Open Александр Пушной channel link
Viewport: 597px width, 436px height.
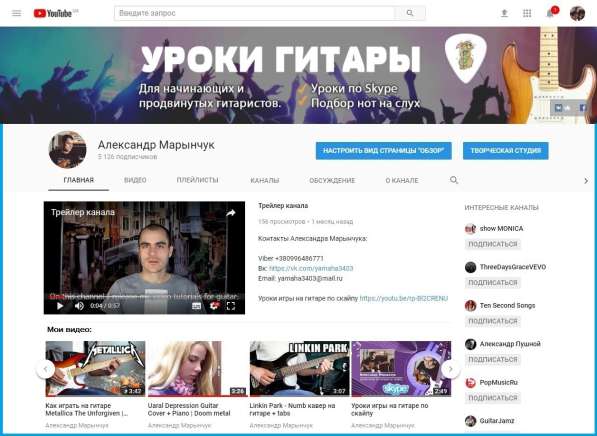tap(510, 344)
